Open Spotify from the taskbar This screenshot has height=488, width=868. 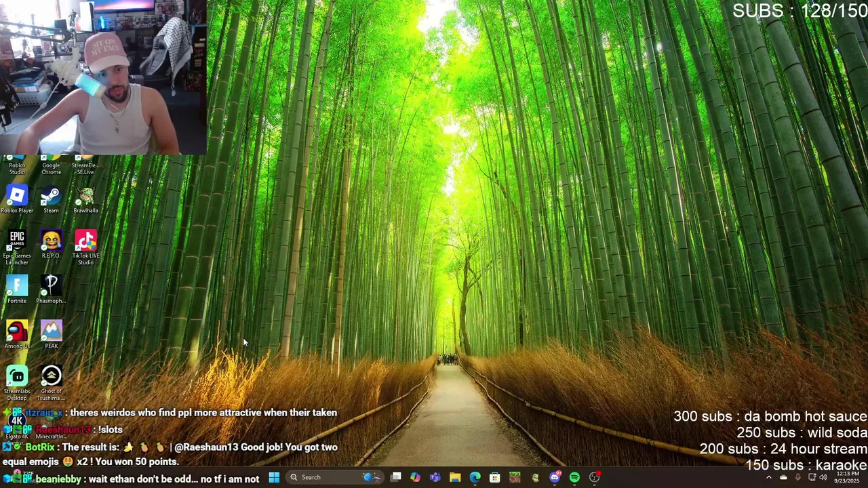pyautogui.click(x=574, y=477)
